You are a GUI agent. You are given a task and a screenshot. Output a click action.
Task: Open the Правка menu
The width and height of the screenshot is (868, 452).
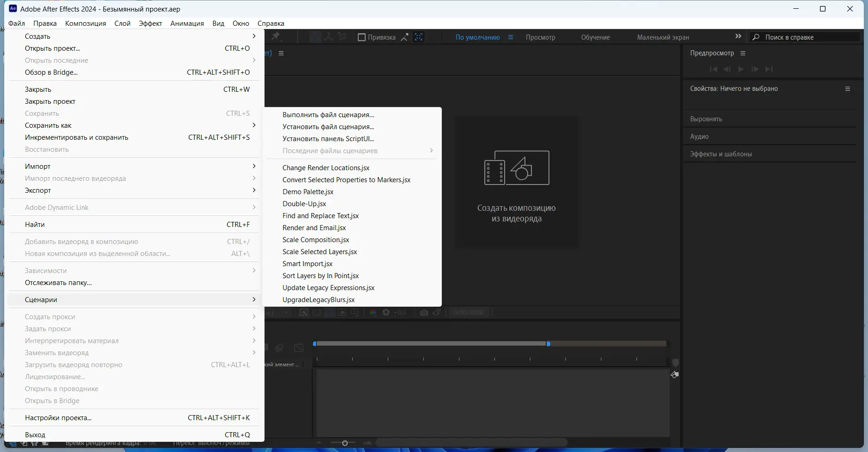(45, 24)
